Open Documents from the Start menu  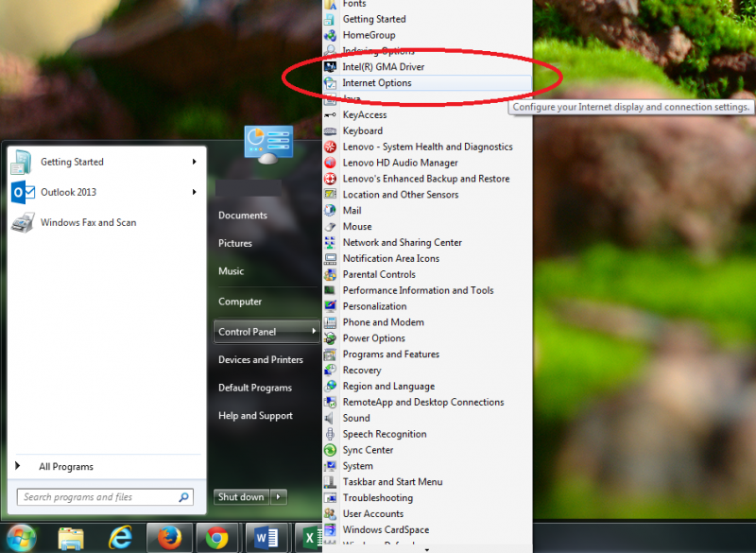243,216
